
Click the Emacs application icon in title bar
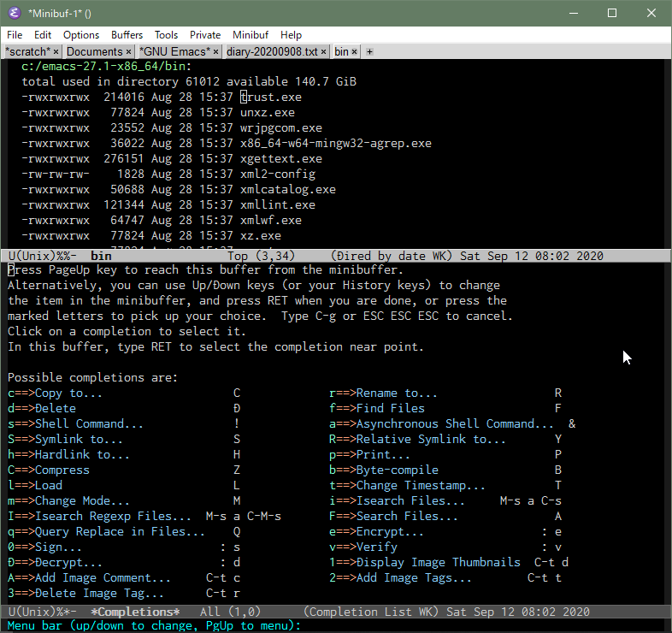[15, 14]
